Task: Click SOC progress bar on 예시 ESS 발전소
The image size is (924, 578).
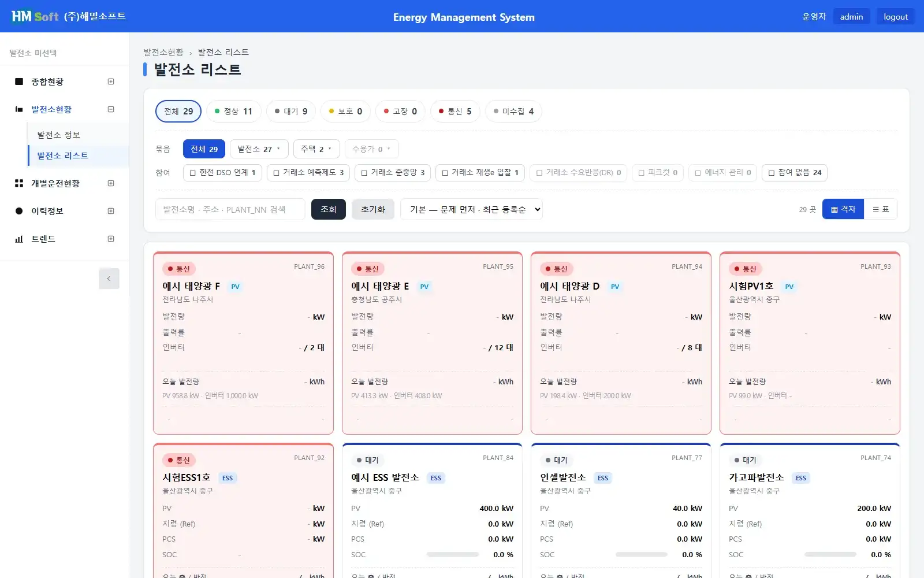Action: click(x=453, y=554)
